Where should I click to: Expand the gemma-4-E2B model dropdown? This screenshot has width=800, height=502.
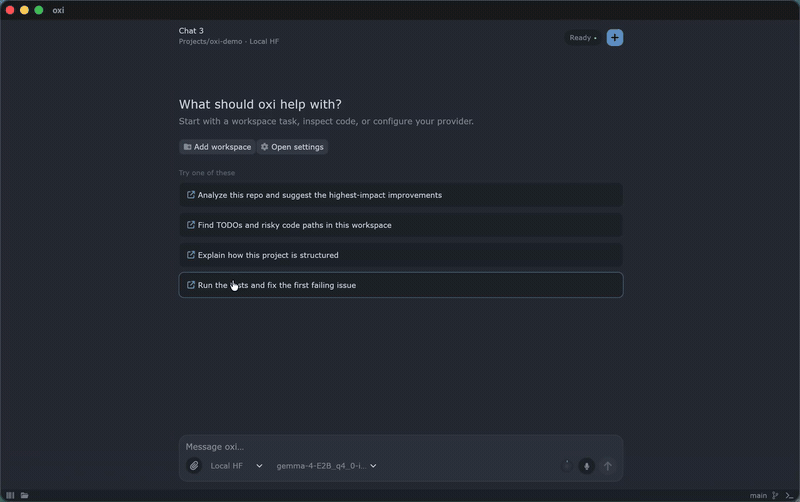click(326, 466)
